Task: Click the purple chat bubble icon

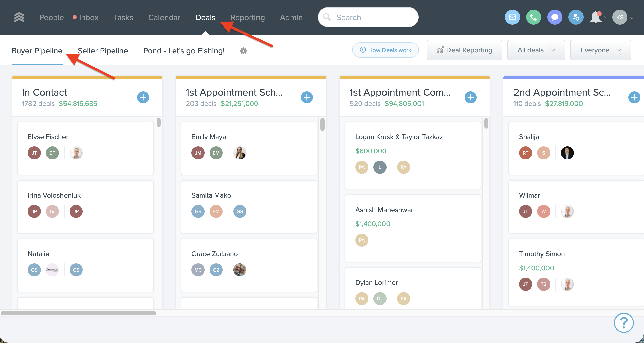Action: (x=555, y=17)
